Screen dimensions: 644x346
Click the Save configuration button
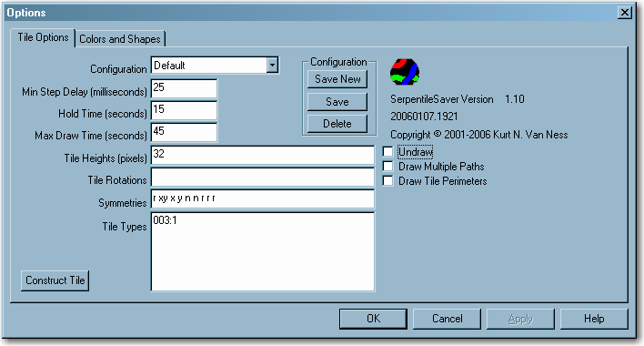337,101
